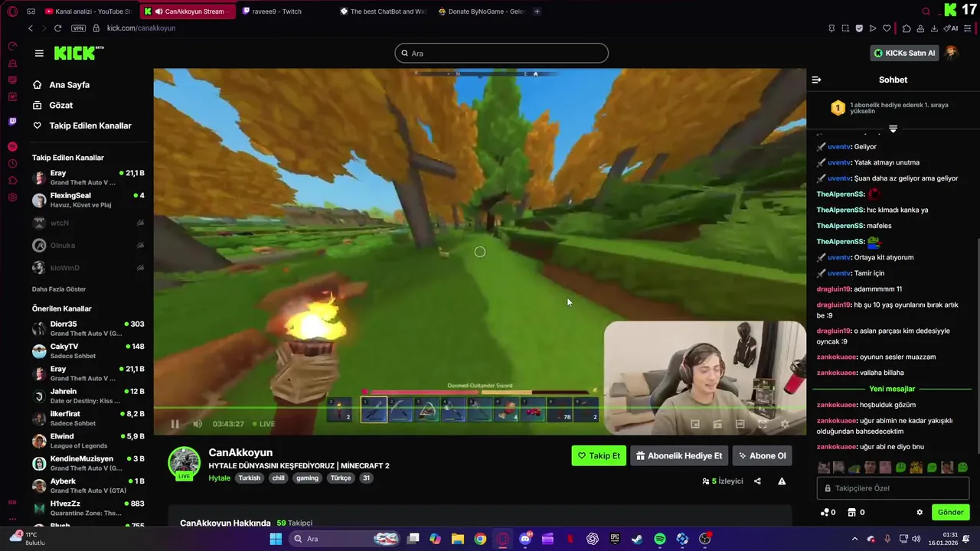Open player settings gear
Viewport: 980px width, 551px height.
tap(784, 424)
